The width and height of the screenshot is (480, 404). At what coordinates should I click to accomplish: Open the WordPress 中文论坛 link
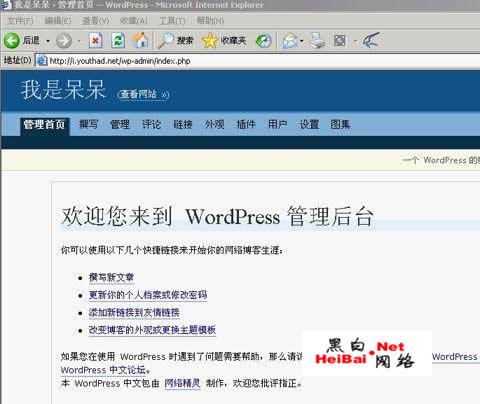coord(104,370)
